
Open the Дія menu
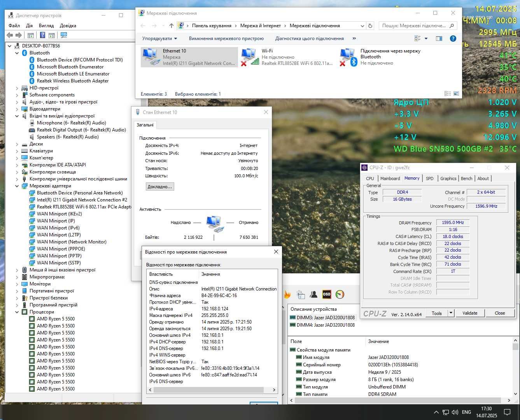tap(30, 26)
